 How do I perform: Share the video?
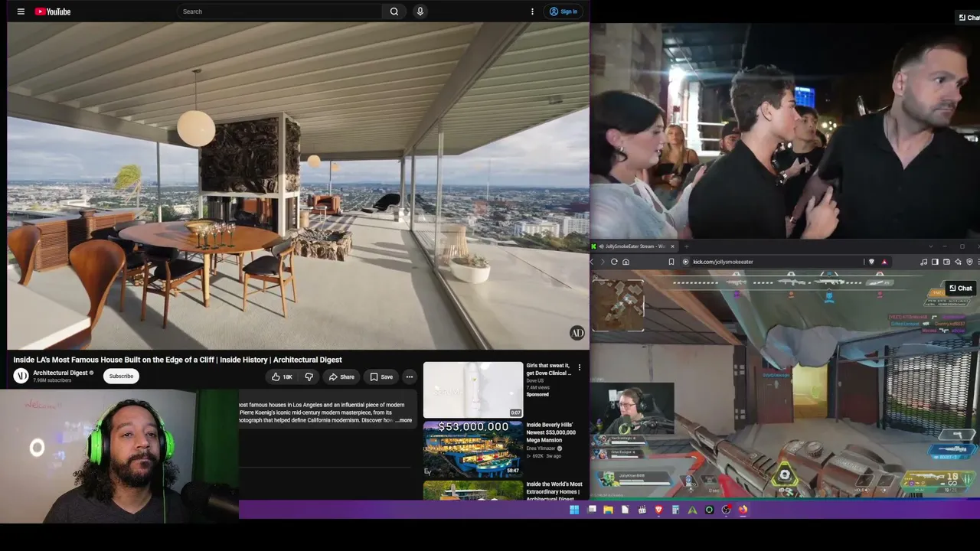click(x=341, y=377)
